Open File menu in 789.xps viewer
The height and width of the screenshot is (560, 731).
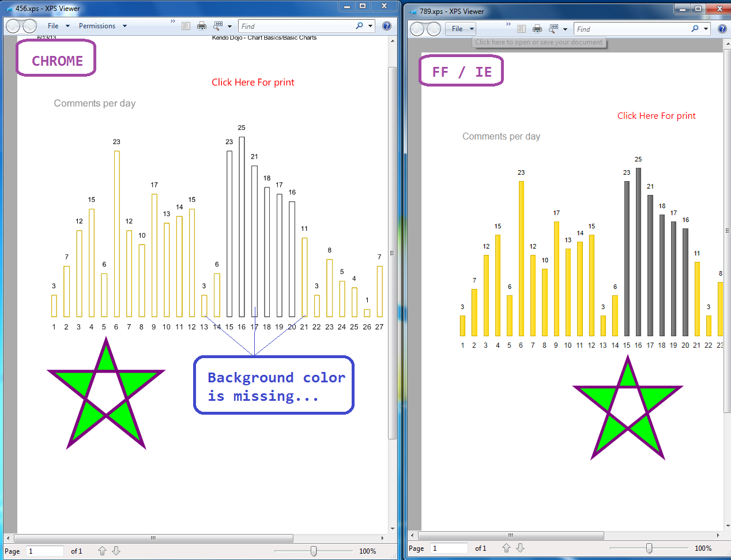pos(460,29)
